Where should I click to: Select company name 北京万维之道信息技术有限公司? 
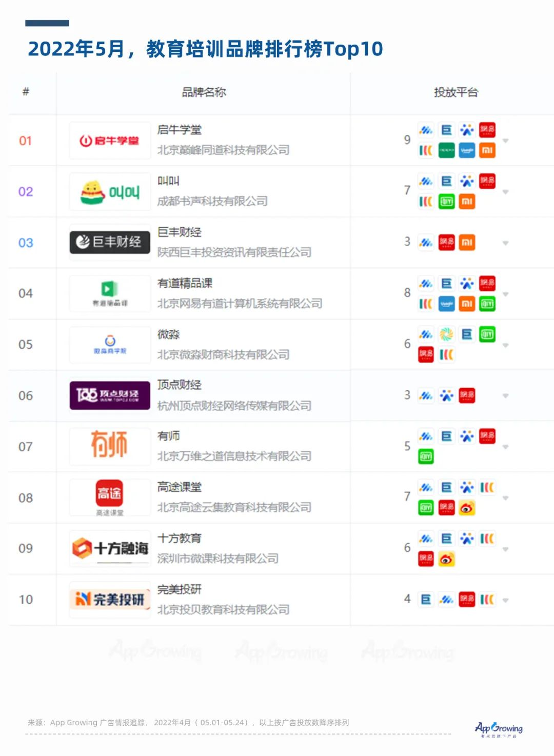pyautogui.click(x=234, y=456)
